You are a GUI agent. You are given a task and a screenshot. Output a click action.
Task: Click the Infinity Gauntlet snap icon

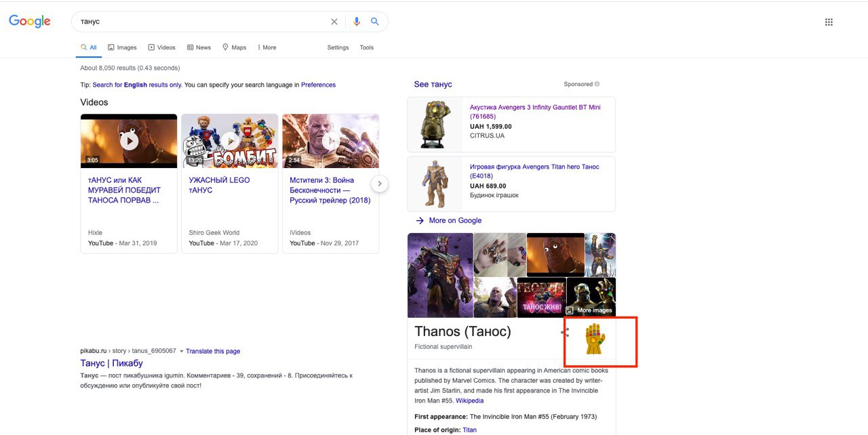click(x=595, y=339)
